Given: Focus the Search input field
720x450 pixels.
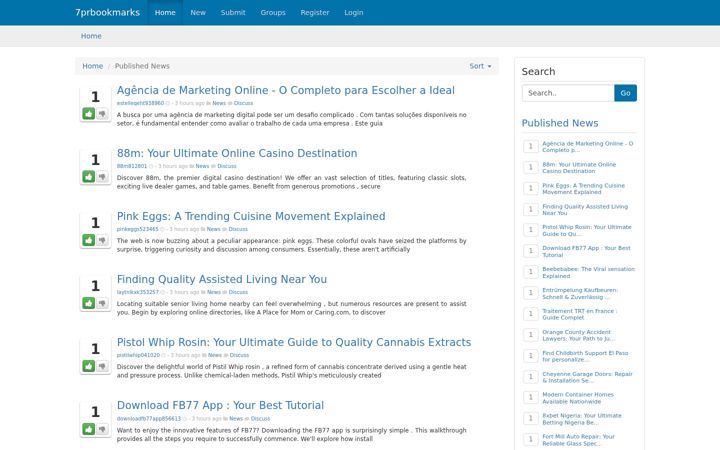Looking at the screenshot, I should point(568,93).
